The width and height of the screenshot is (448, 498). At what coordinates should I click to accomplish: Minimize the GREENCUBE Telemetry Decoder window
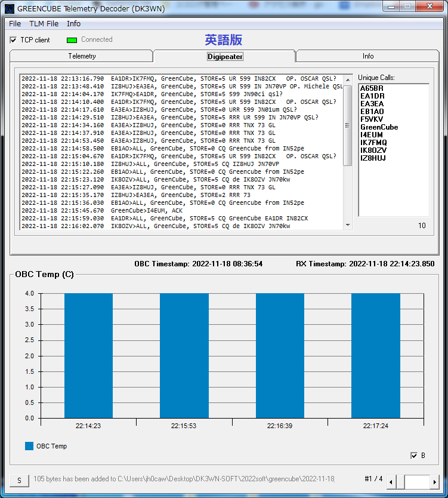point(391,7)
